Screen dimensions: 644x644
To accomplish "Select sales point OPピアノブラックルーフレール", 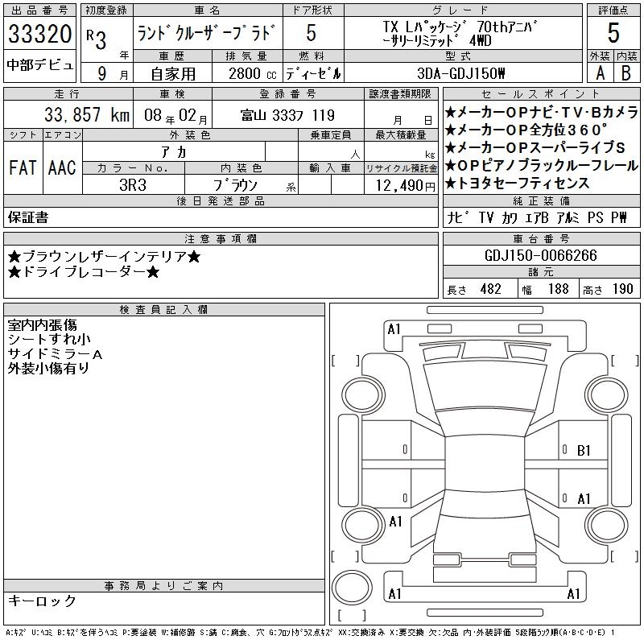I will [541, 166].
